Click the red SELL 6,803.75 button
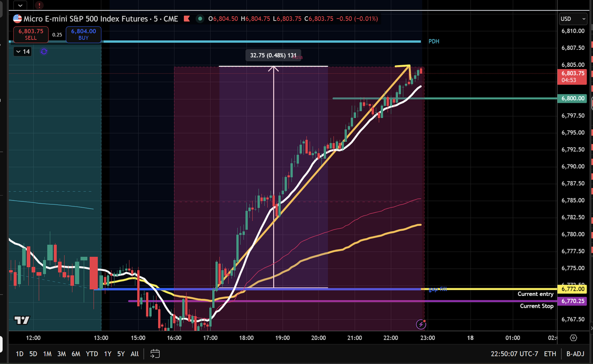 point(31,35)
